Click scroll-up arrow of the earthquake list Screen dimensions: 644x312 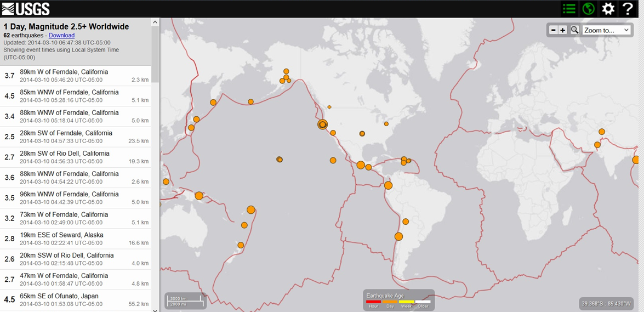(155, 22)
